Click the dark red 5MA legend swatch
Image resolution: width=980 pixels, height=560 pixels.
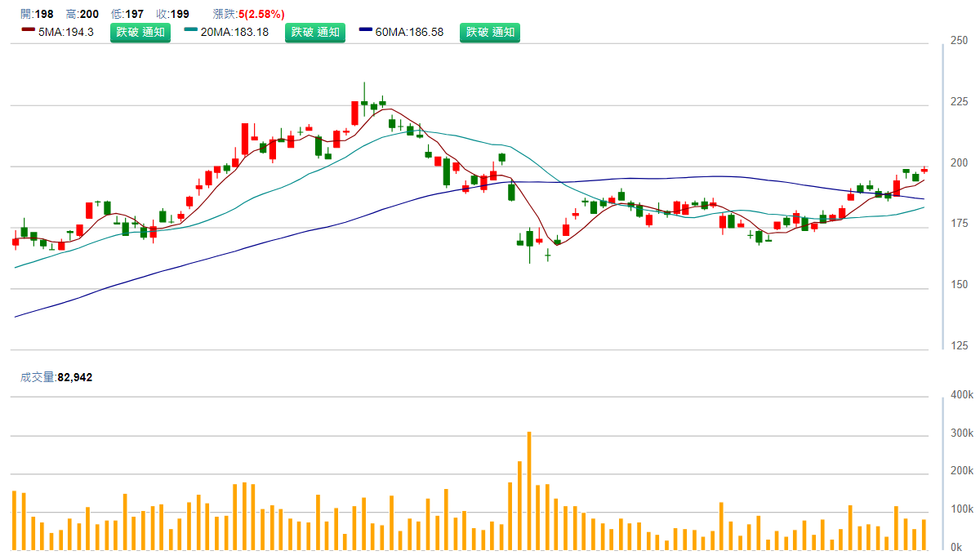[29, 30]
